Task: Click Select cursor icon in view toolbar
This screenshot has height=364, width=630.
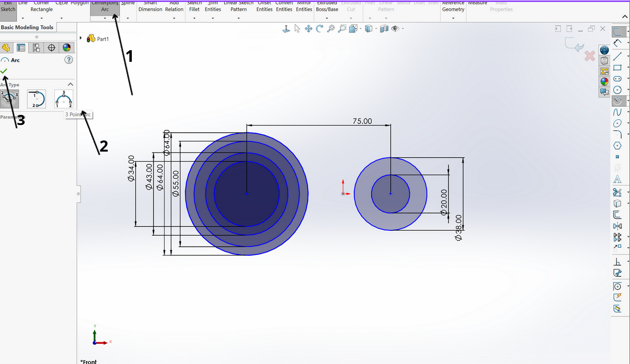Action: pyautogui.click(x=297, y=29)
